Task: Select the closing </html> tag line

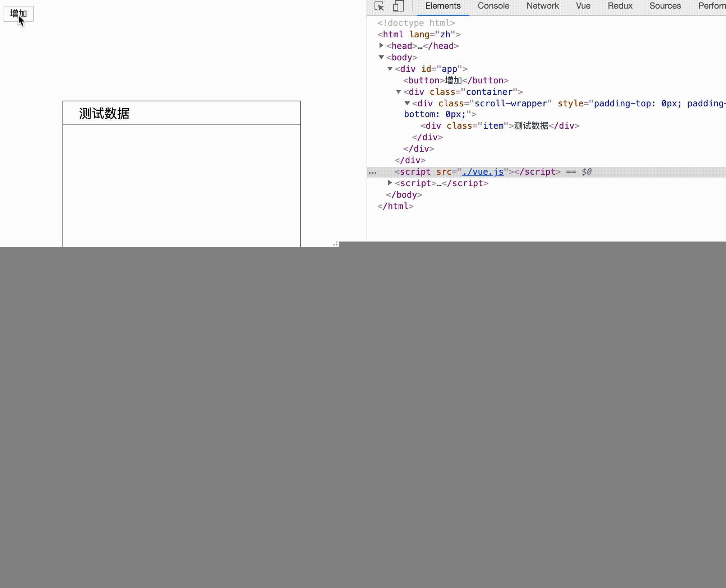Action: coord(395,206)
